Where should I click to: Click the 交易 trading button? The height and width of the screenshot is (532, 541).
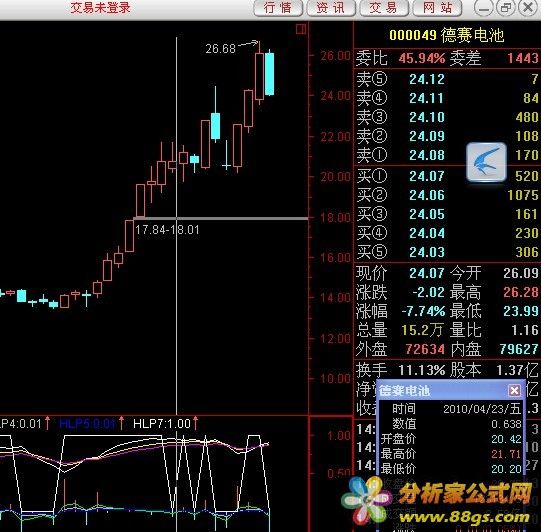click(x=384, y=8)
